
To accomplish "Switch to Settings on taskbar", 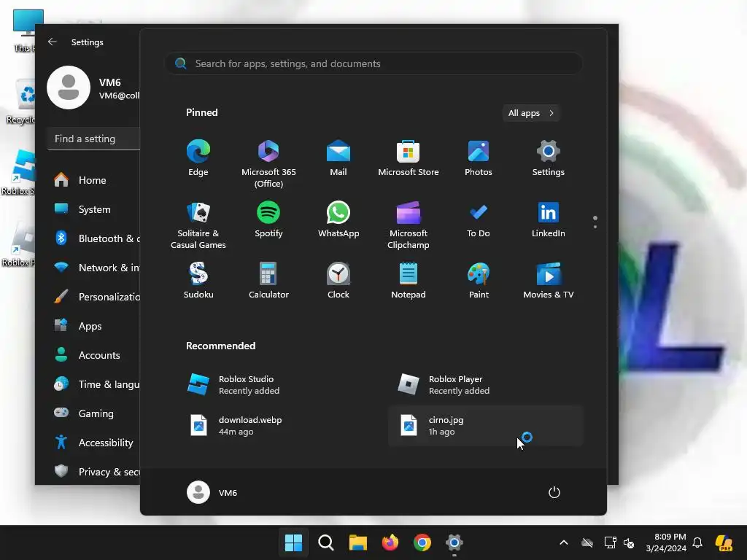I will click(454, 542).
